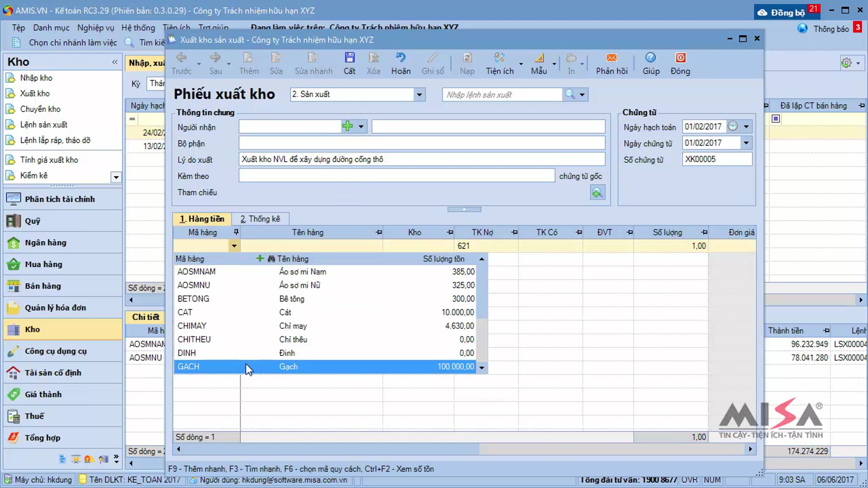Image resolution: width=868 pixels, height=488 pixels.
Task: Toggle pin on Số lượng column
Action: [x=704, y=232]
